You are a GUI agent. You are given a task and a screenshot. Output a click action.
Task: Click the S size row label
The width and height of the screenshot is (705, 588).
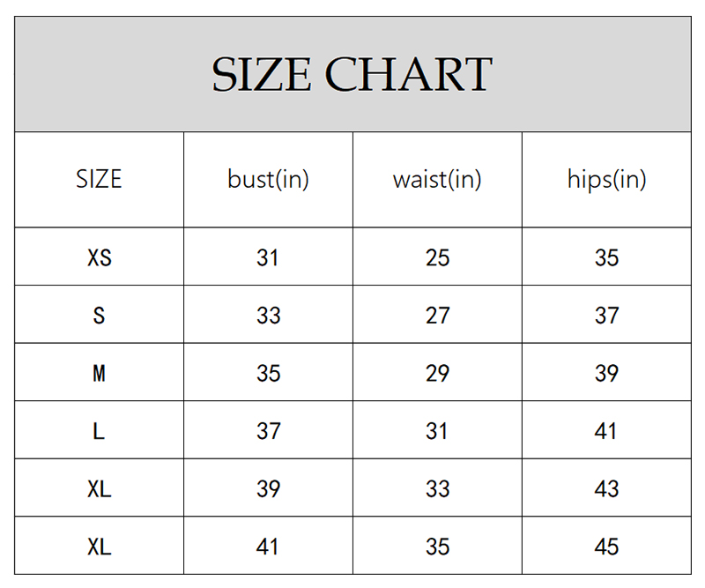click(x=99, y=315)
